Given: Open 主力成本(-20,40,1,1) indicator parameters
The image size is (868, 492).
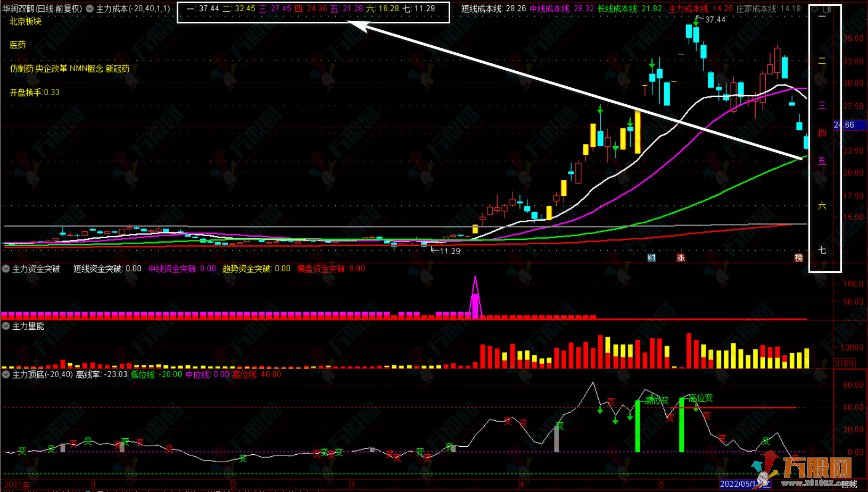Looking at the screenshot, I should [x=133, y=9].
